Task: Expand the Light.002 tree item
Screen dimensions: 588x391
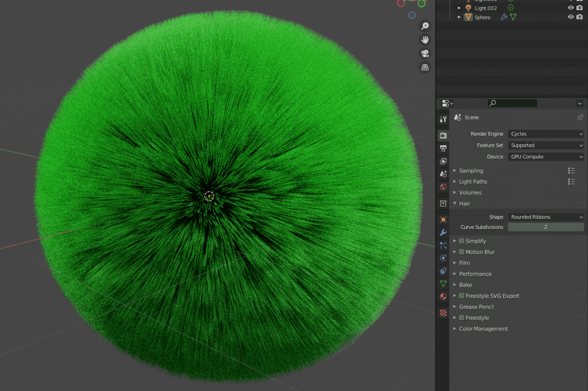Action: (459, 8)
